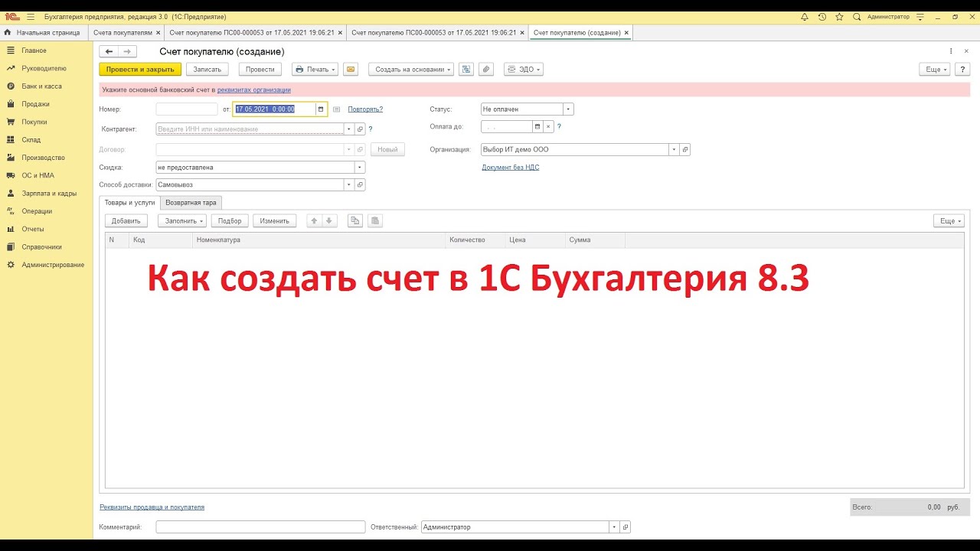Move row up arrow in table toolbar
Screen dimensions: 980x551
(x=314, y=220)
